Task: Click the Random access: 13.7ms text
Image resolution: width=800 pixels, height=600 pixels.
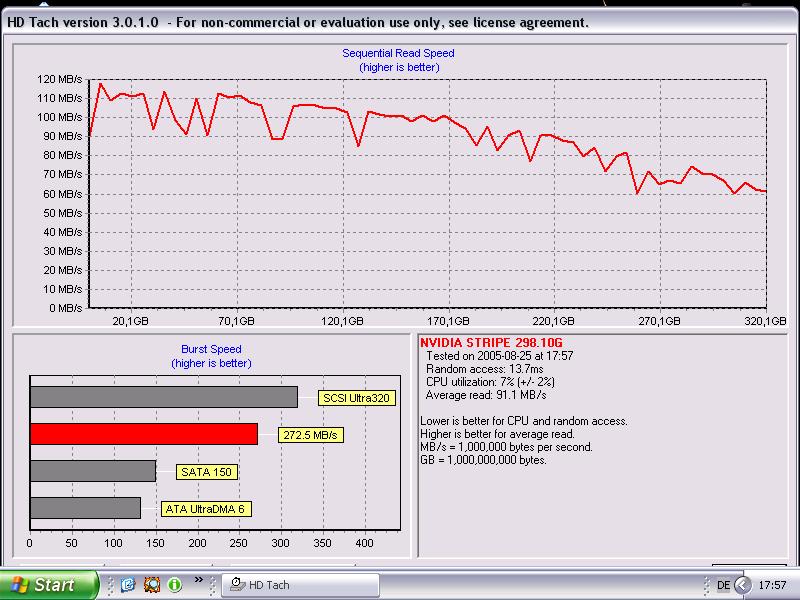Action: click(x=485, y=369)
